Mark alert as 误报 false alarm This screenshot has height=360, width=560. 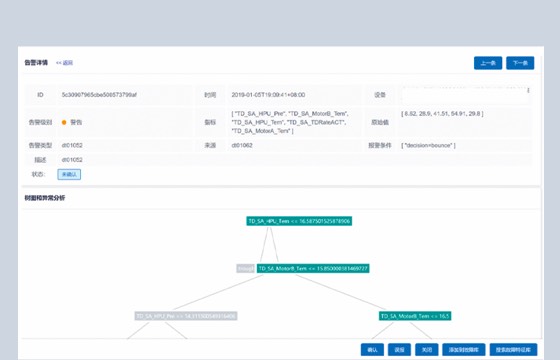coord(399,350)
